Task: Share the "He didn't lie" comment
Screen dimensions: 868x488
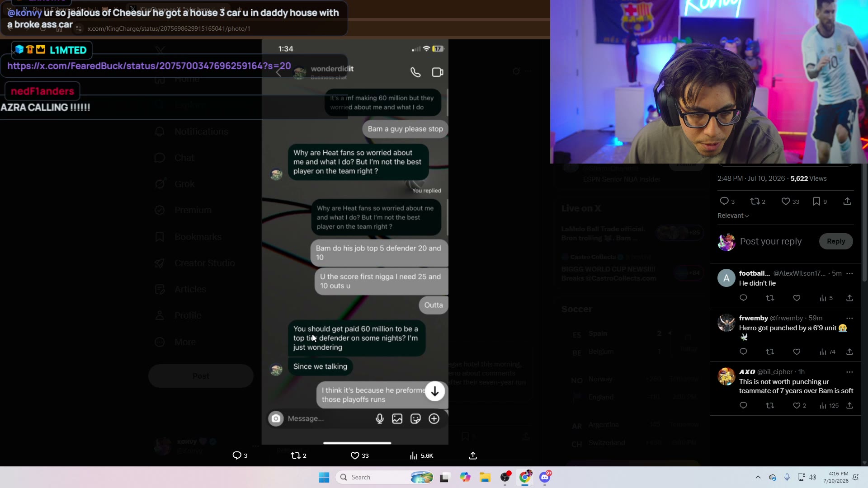Action: 849,298
